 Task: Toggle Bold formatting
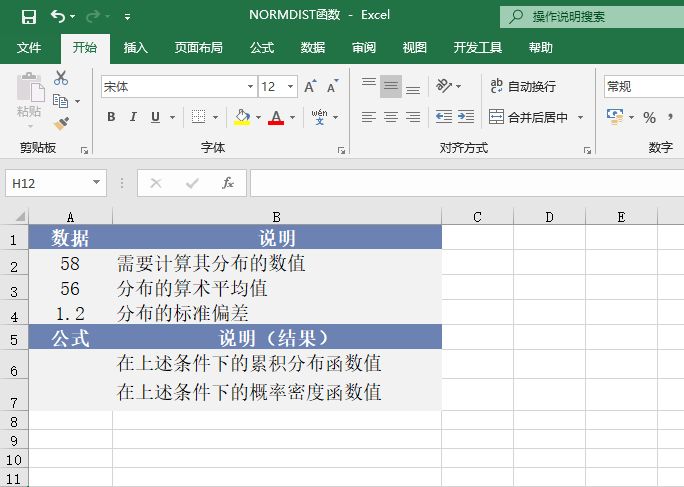click(111, 117)
